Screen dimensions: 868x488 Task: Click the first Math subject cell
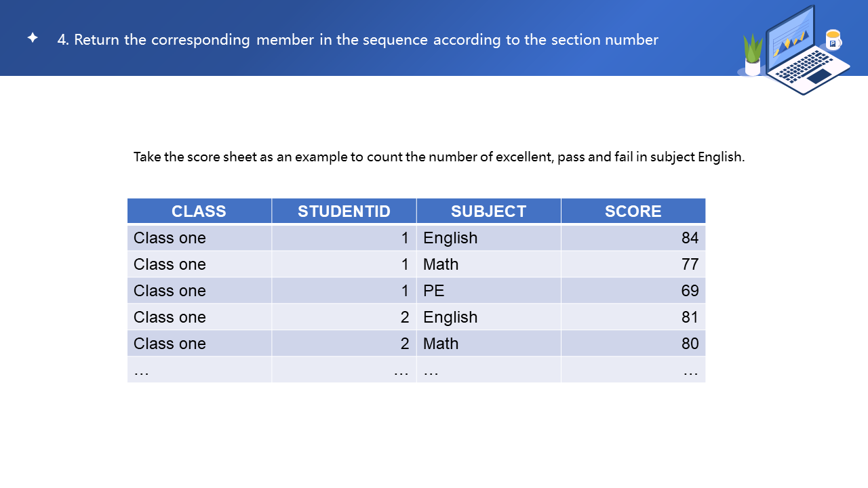pyautogui.click(x=488, y=264)
